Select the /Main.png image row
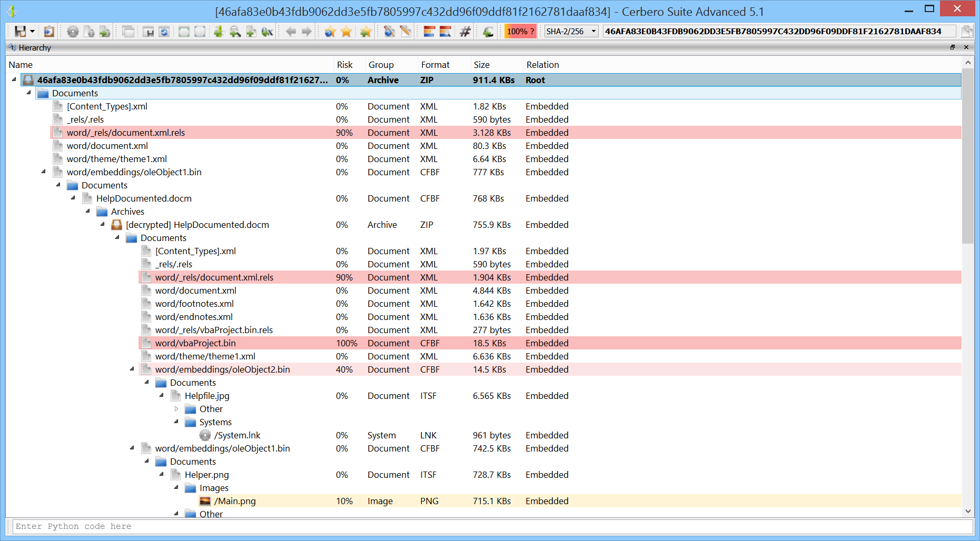980x541 pixels. tap(579, 501)
